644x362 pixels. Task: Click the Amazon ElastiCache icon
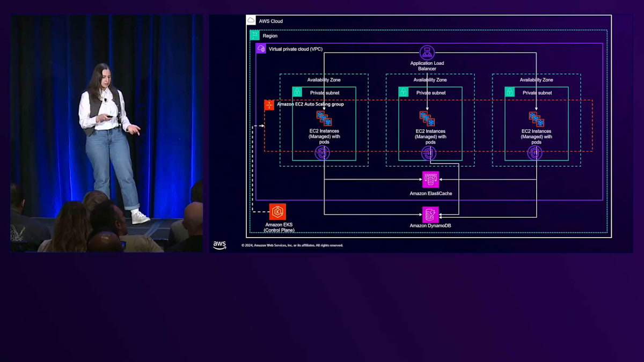pos(430,180)
